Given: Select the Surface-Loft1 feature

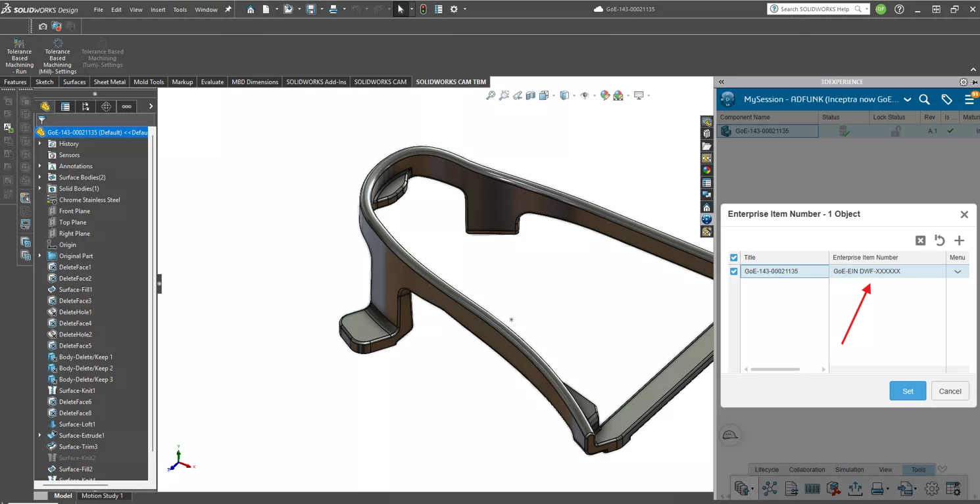Looking at the screenshot, I should point(77,424).
